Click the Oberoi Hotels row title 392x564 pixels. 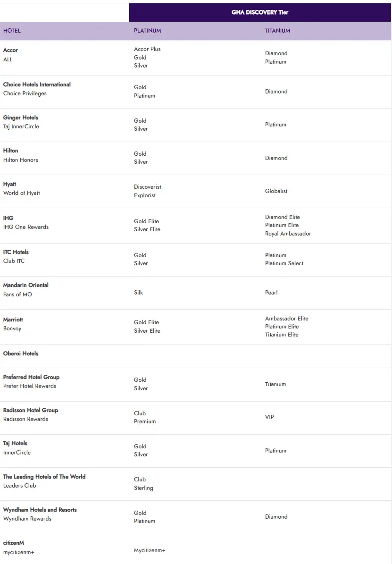point(21,354)
